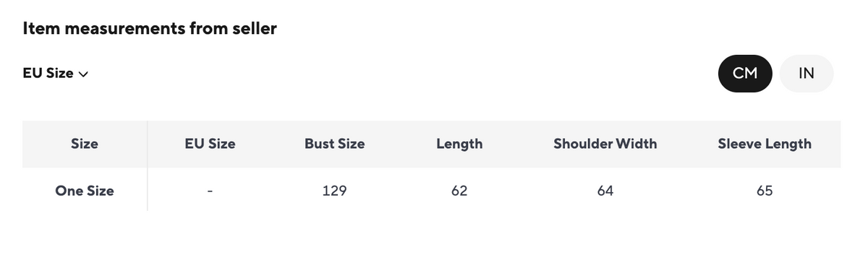Click the Item measurements from seller heading
Viewport: 868px width, 278px height.
[x=150, y=29]
